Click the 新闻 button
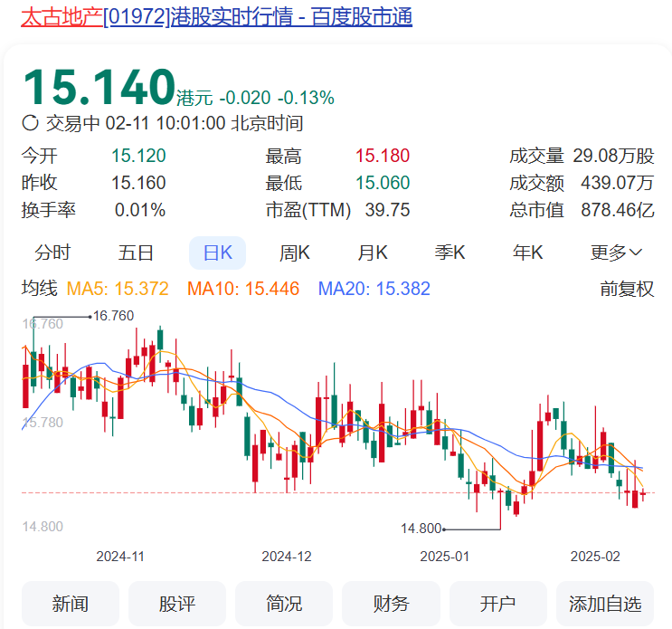The width and height of the screenshot is (672, 629). (x=71, y=604)
